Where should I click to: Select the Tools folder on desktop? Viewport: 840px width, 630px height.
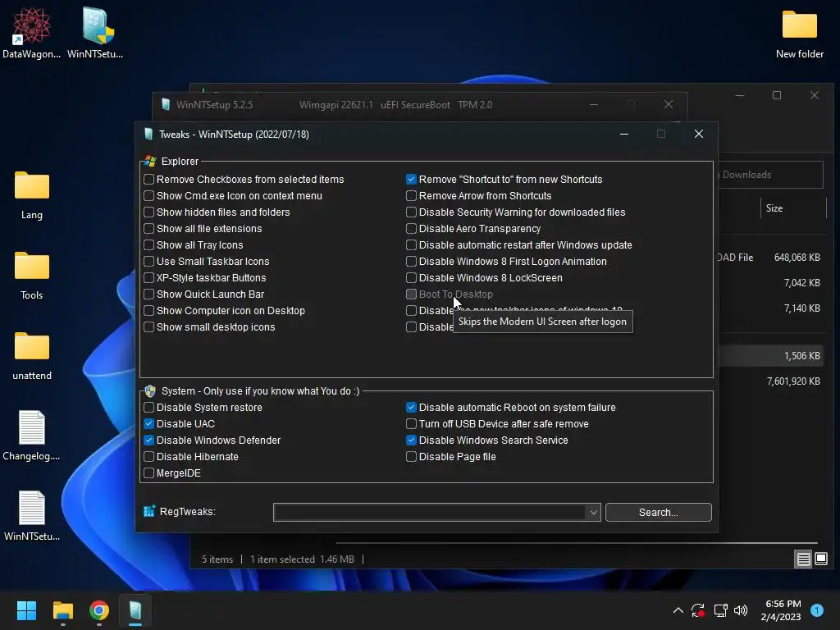[x=32, y=275]
